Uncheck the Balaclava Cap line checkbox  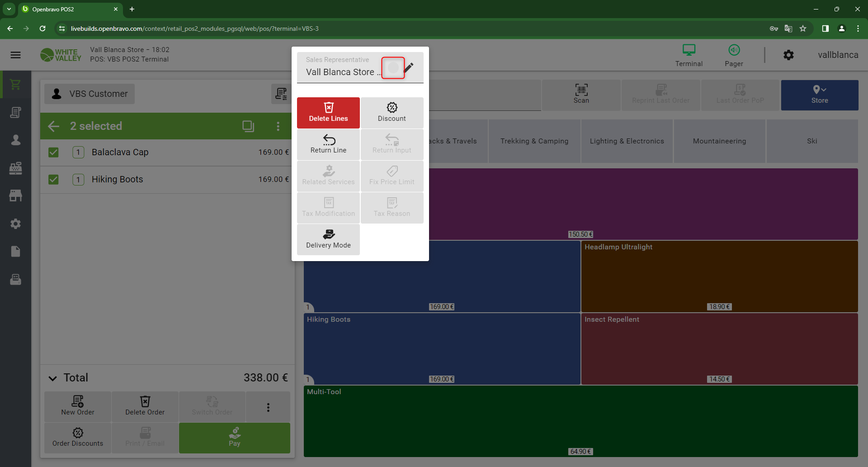coord(53,152)
